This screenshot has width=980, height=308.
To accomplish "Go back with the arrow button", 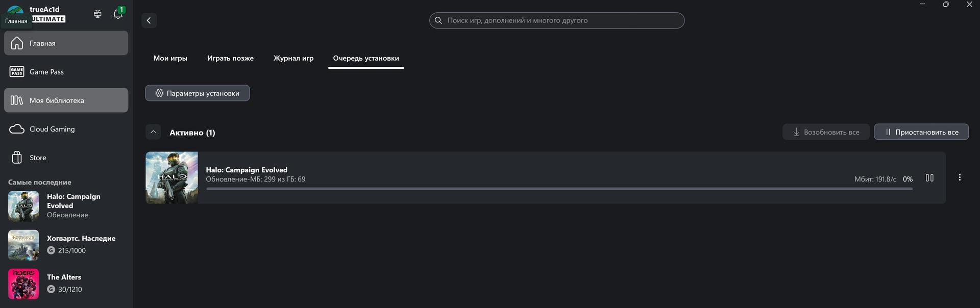I will pos(149,20).
